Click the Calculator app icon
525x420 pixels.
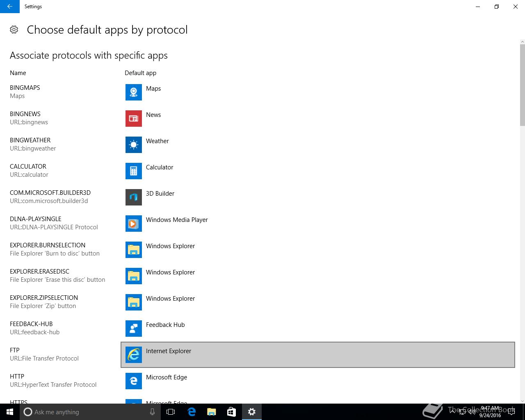[x=134, y=171]
